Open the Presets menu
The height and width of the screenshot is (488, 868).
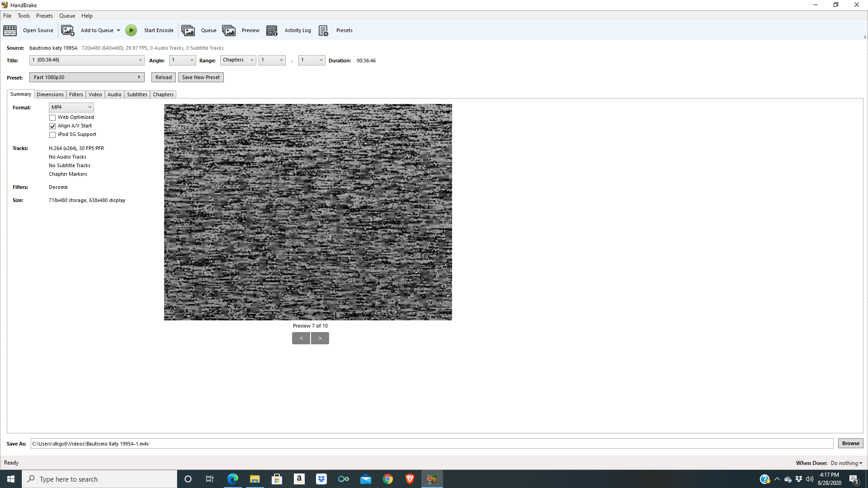click(44, 16)
